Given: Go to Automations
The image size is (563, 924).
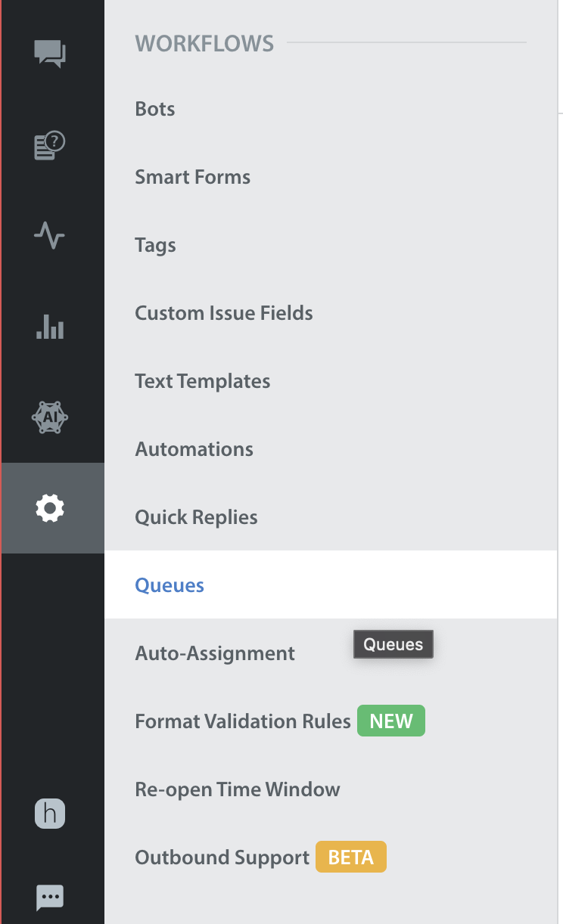Looking at the screenshot, I should click(194, 449).
